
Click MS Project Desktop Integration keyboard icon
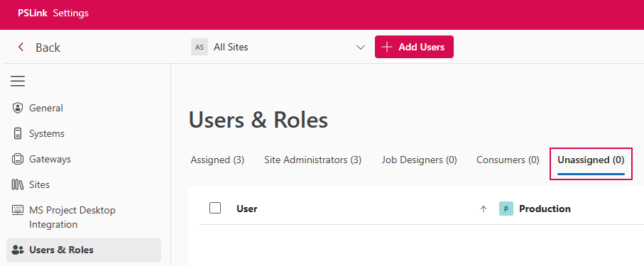click(18, 210)
